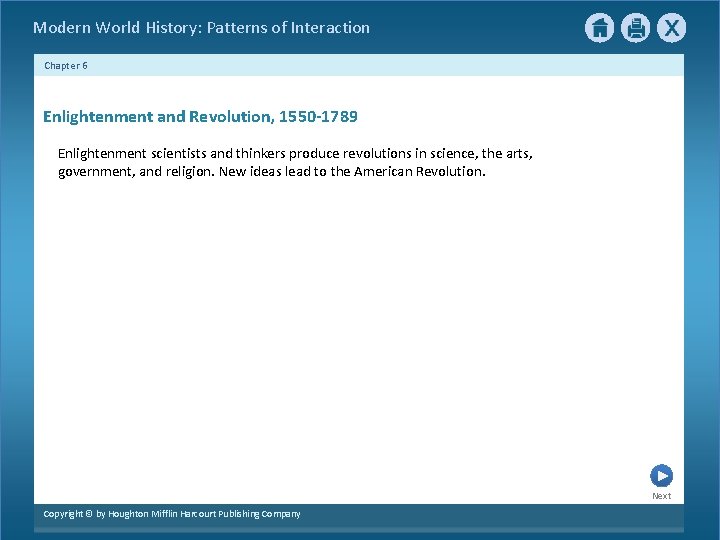
Task: Select the 'Chapter 6' label
Action: pos(66,66)
